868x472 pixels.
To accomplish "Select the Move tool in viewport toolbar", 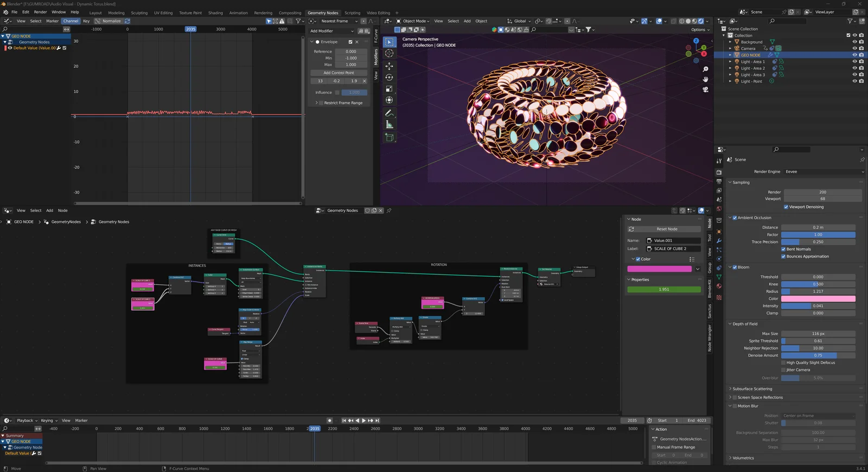I will tap(390, 66).
